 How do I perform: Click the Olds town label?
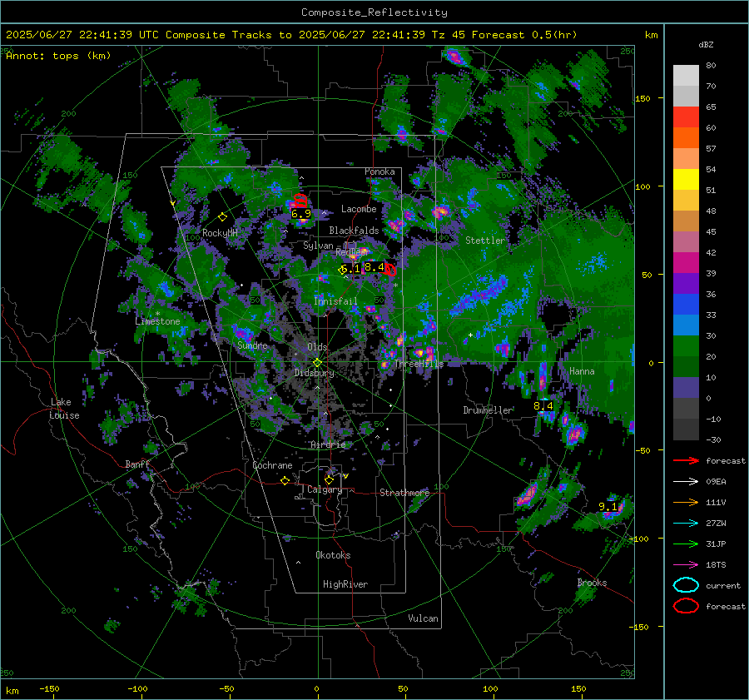(x=317, y=347)
